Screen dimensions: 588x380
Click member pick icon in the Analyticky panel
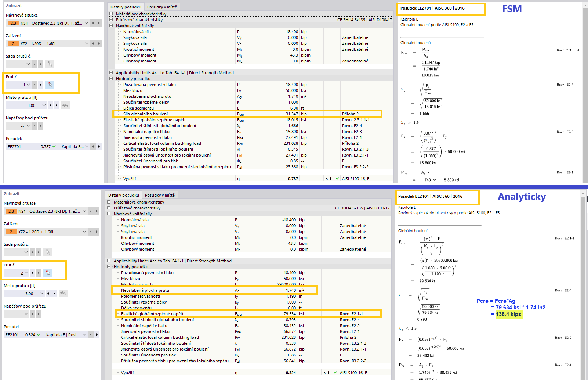point(48,273)
